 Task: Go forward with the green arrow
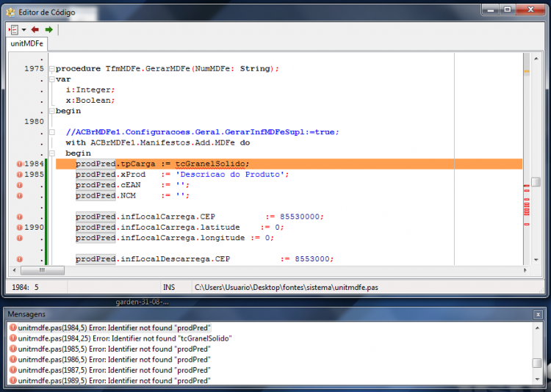click(48, 29)
